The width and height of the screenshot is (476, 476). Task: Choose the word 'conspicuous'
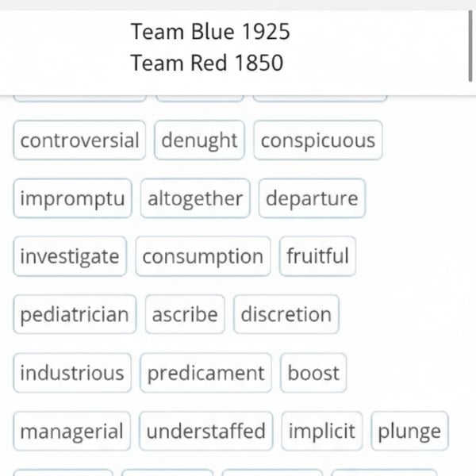click(317, 140)
